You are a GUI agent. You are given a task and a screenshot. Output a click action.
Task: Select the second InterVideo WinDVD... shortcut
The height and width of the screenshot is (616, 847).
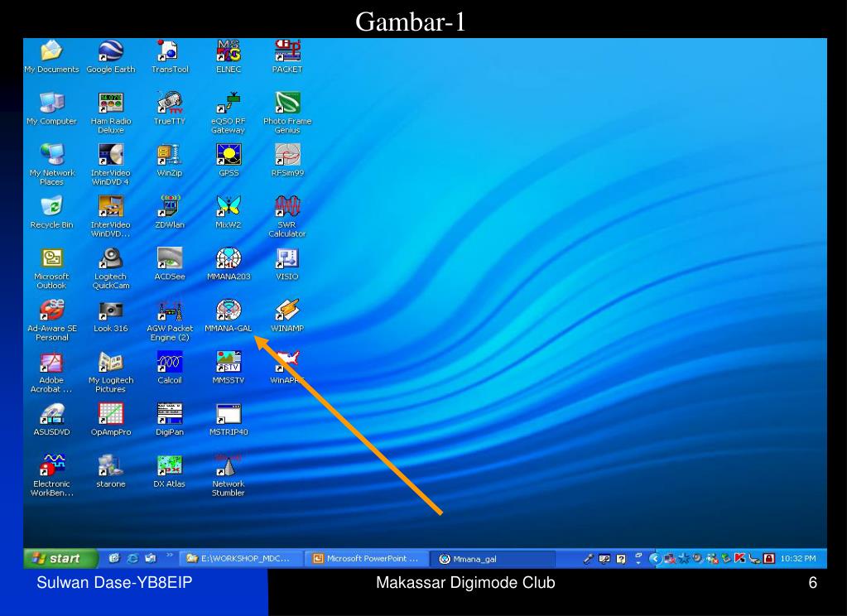(111, 217)
